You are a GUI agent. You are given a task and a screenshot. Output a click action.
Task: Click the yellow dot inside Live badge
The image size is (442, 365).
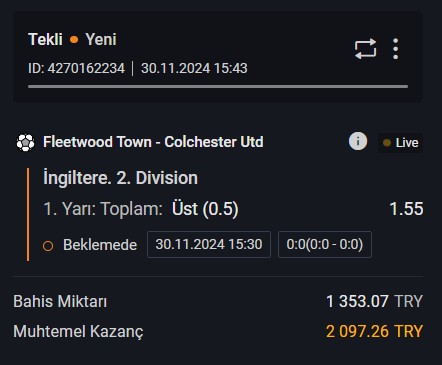pos(387,143)
